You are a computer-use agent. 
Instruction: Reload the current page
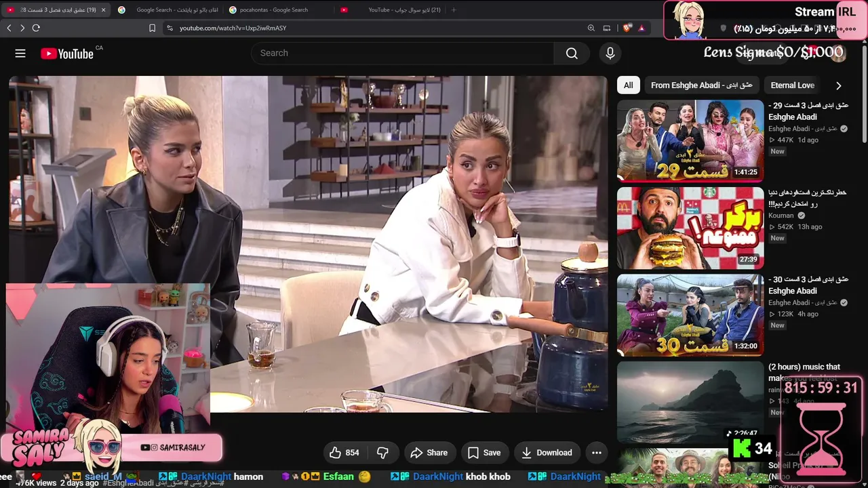click(36, 28)
